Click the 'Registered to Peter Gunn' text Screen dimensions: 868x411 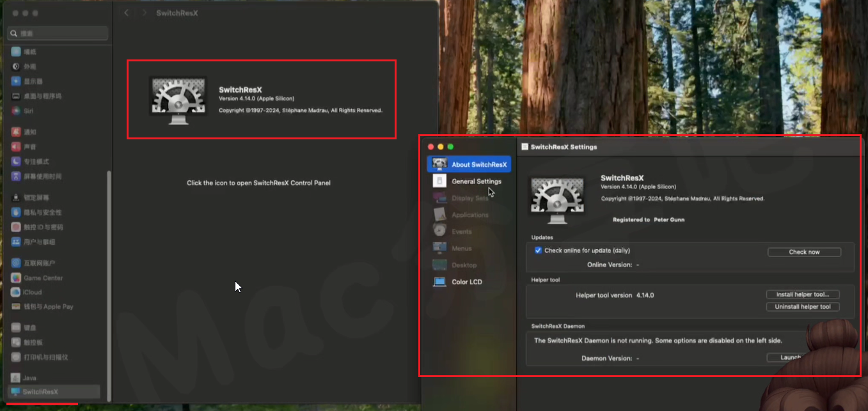click(x=649, y=219)
